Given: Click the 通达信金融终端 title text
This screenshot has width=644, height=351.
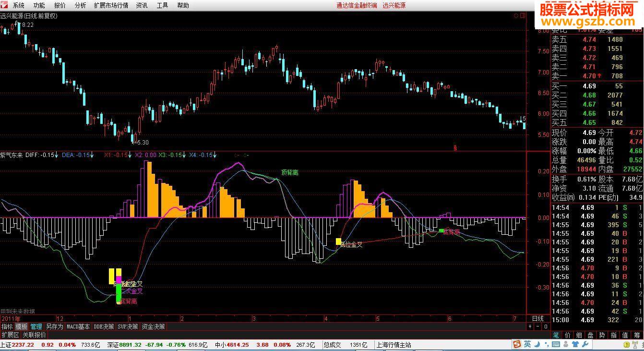Looking at the screenshot, I should (357, 5).
